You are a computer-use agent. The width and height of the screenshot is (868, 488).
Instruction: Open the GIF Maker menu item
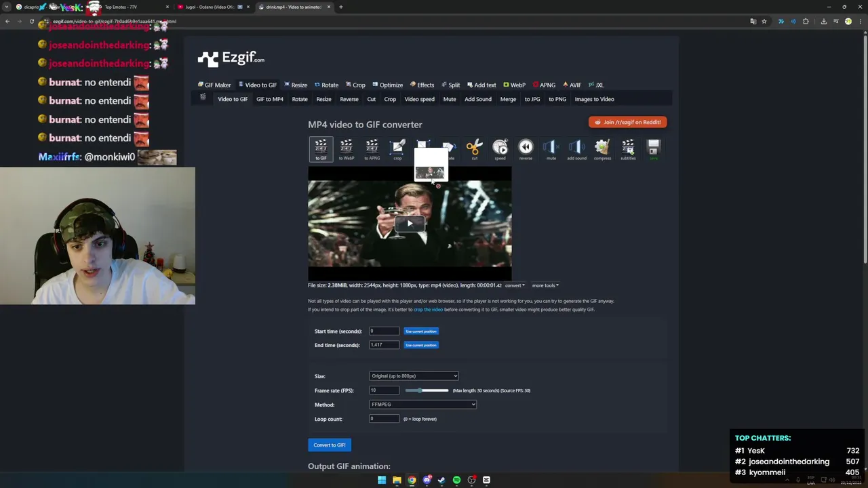(x=214, y=85)
